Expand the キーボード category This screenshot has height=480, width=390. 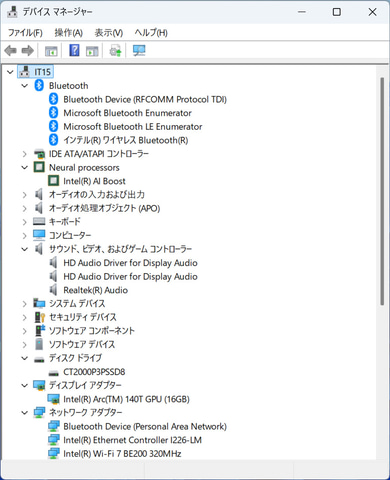coord(24,222)
